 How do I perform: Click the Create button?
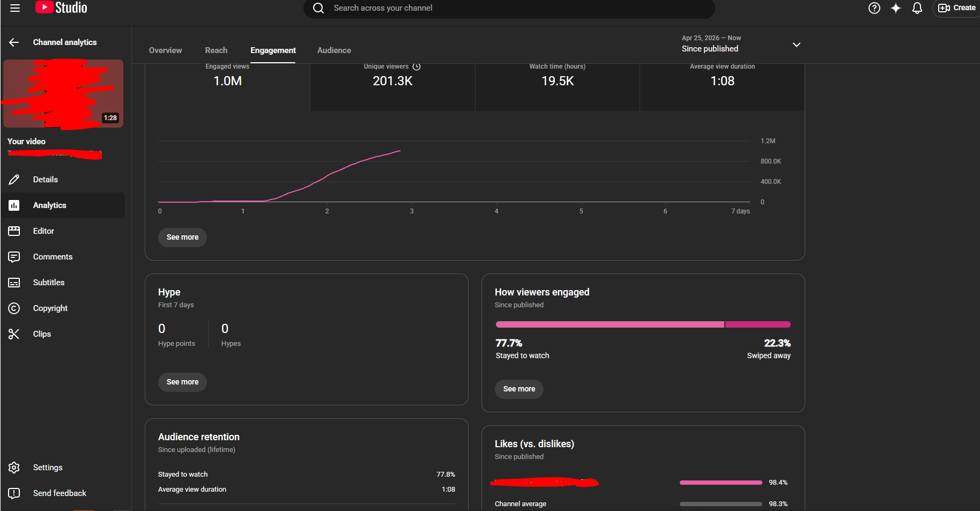[957, 8]
